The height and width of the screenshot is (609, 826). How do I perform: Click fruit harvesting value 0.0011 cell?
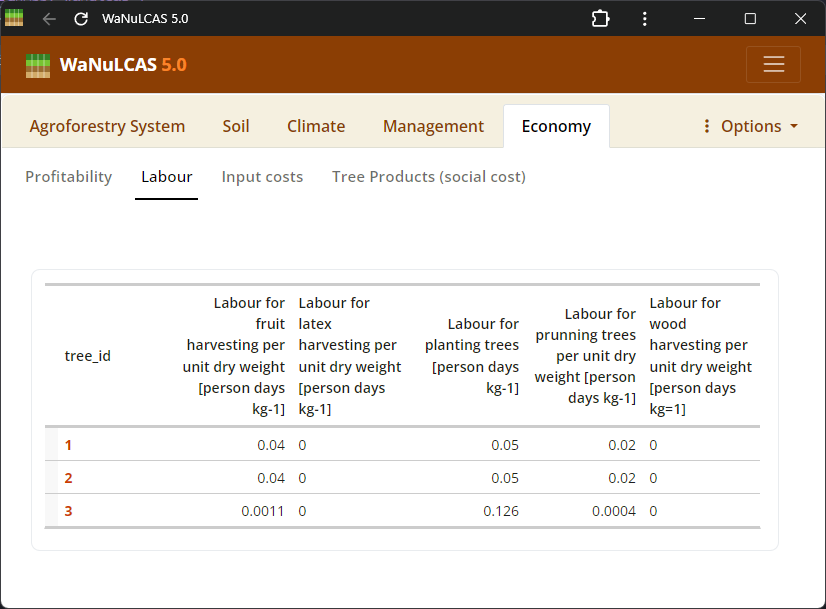[263, 511]
